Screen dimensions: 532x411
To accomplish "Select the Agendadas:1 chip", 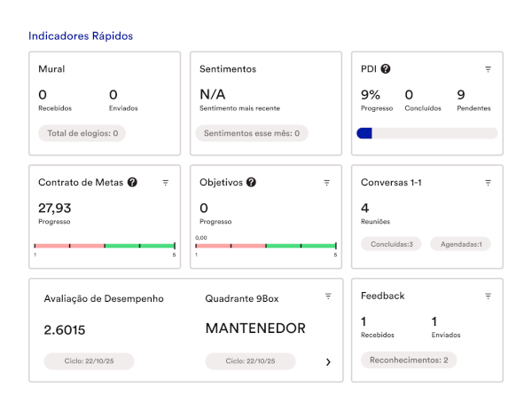I will (x=461, y=244).
